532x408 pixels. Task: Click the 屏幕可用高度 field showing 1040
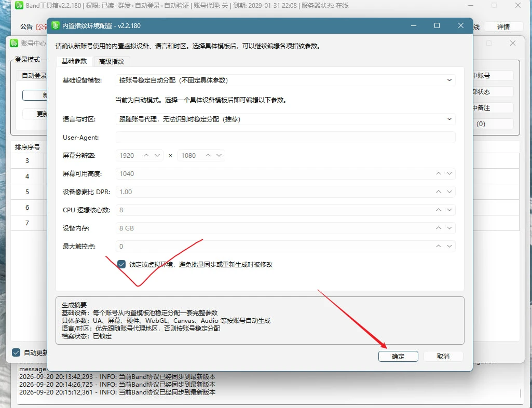click(285, 173)
